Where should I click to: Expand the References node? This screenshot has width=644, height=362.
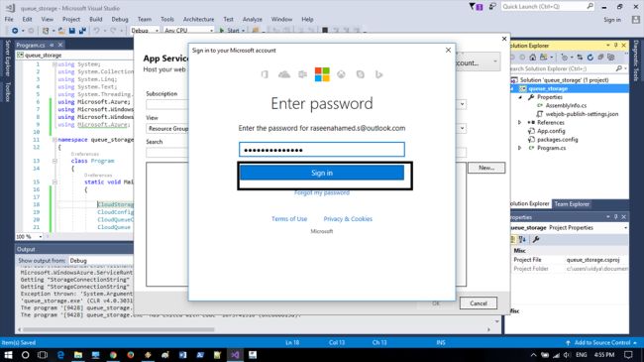tap(519, 123)
